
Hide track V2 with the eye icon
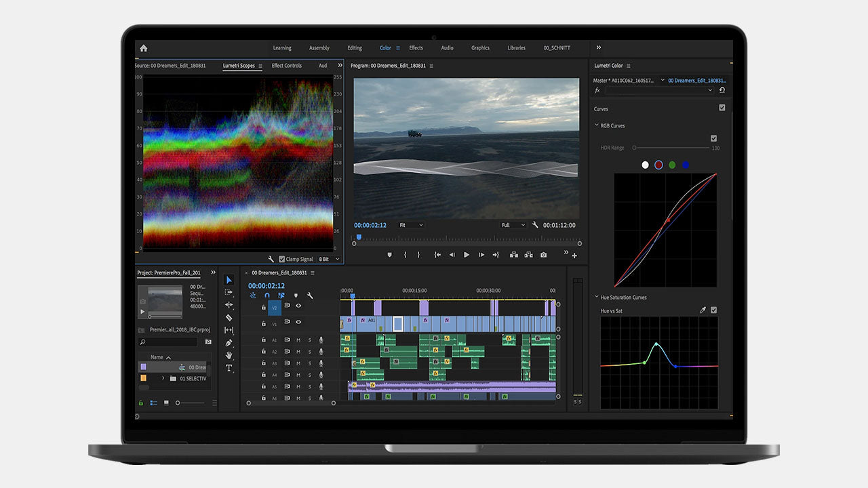(298, 306)
